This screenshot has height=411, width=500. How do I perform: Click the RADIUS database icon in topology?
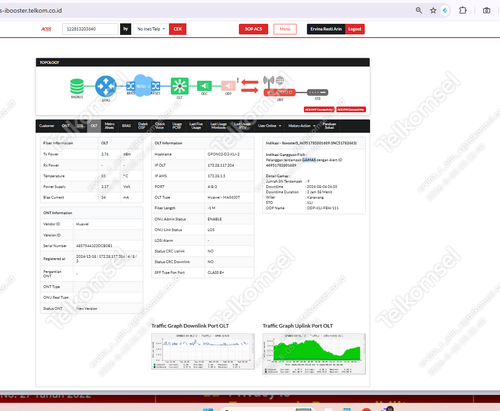pos(77,86)
